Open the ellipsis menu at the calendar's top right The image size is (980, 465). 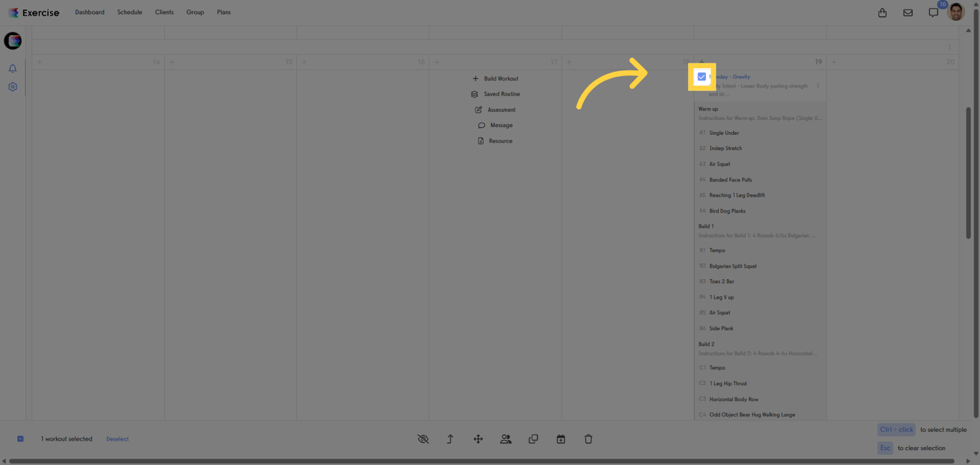tap(949, 46)
